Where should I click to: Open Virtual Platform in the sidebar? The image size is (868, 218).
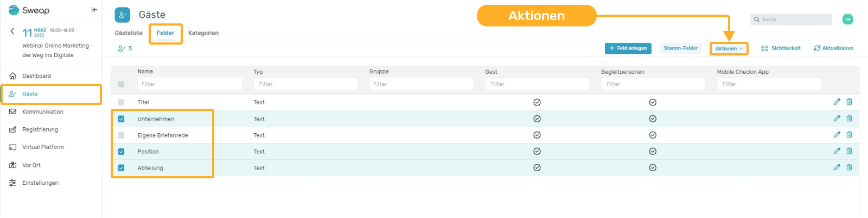click(43, 147)
